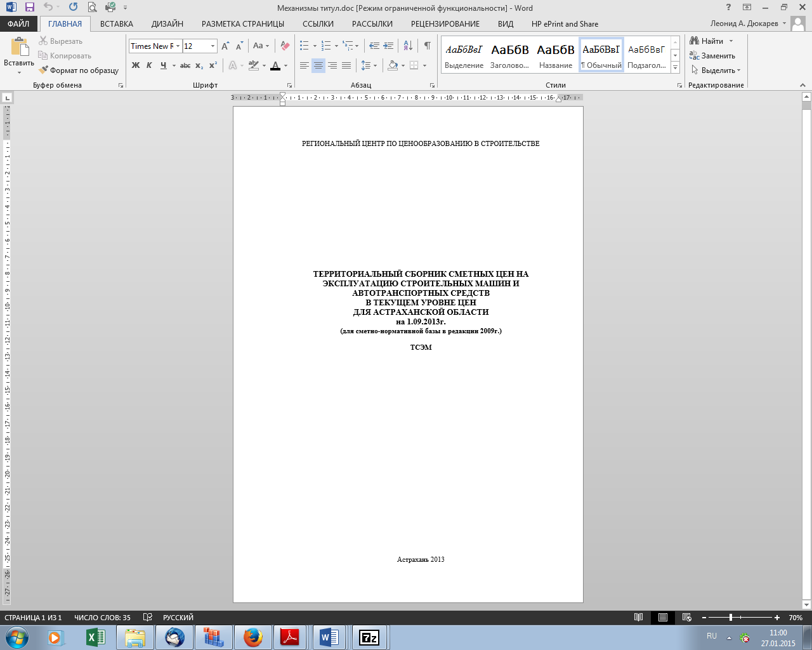
Task: Toggle italic formatting (К)
Action: pos(149,65)
